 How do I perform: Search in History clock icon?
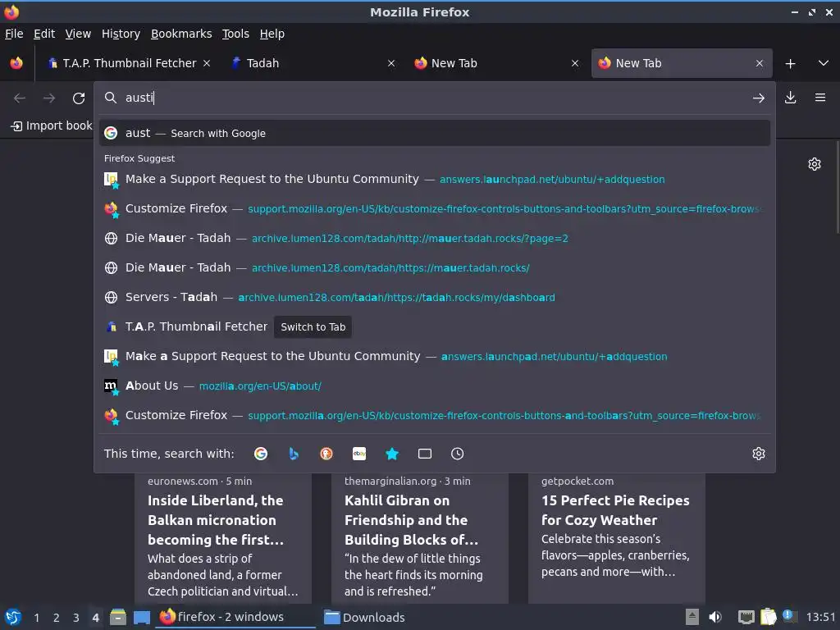pos(457,454)
